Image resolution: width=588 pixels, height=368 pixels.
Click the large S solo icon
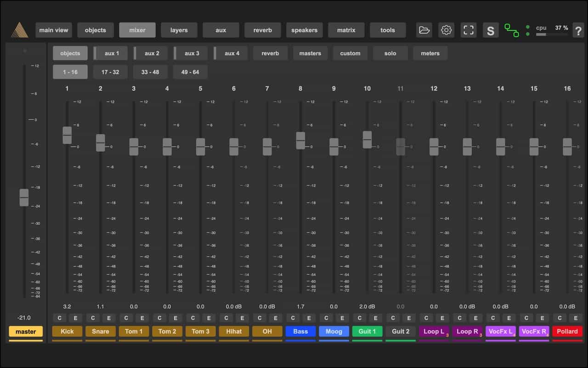click(491, 31)
